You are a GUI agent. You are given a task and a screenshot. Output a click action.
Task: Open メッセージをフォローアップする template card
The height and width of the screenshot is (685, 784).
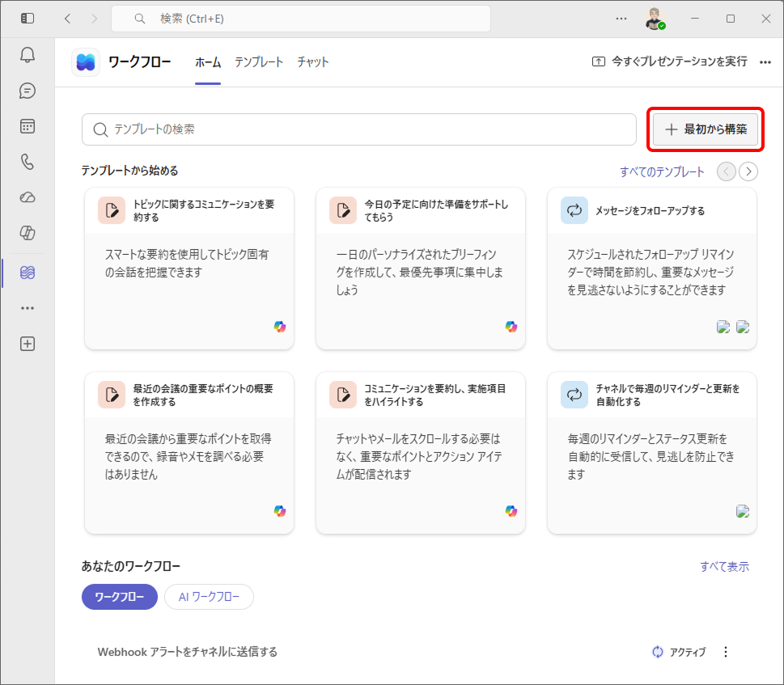[x=652, y=269]
